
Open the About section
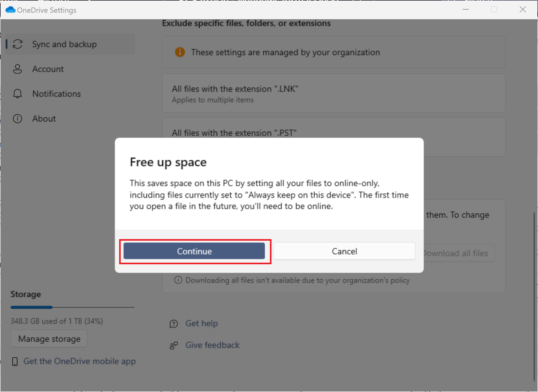[44, 118]
